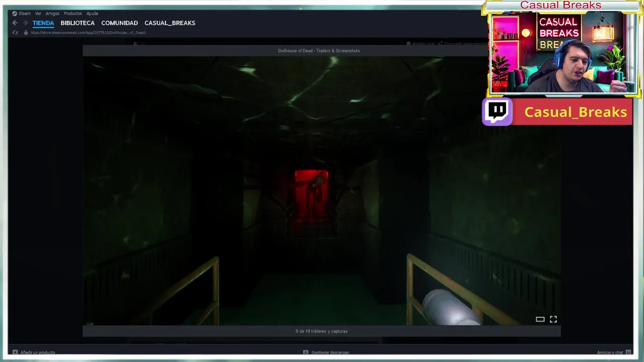Click the streamer webcam feed

point(563,53)
